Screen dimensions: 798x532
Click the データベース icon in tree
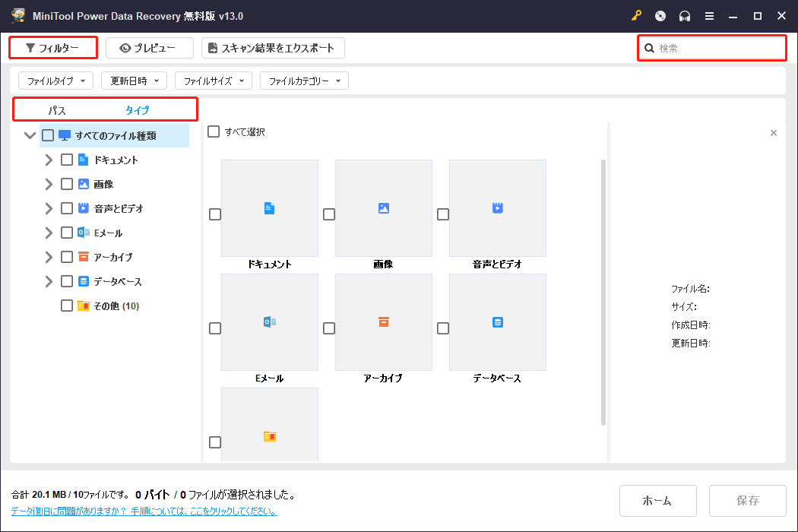84,281
